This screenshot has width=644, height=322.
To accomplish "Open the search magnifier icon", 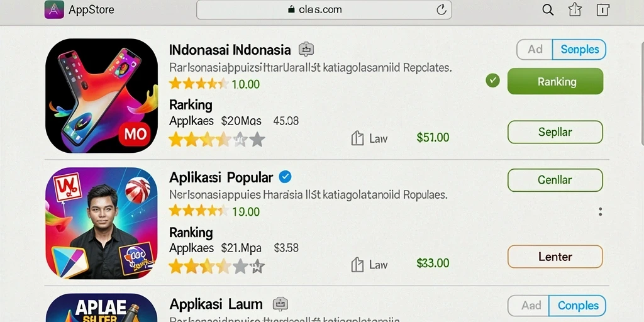I will (548, 10).
